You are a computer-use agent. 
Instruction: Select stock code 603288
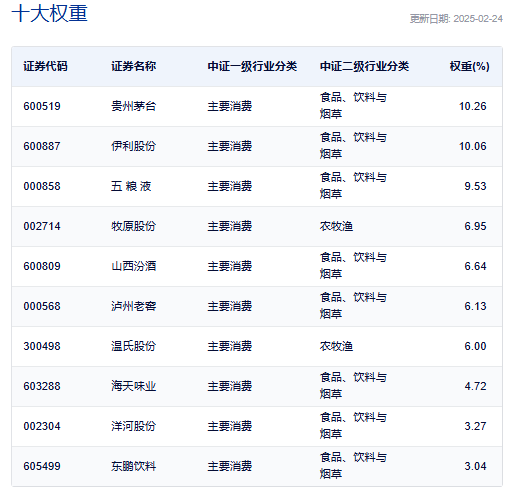[x=42, y=386]
